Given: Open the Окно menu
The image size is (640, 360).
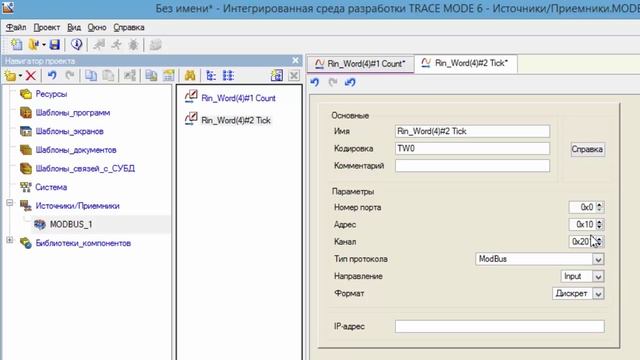Looking at the screenshot, I should (x=97, y=27).
